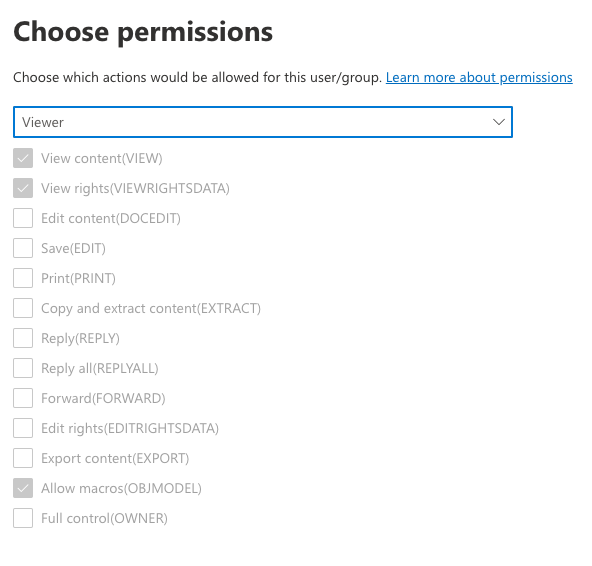Tick the Edit rights(EDITRIGHTSDATA) checkbox

point(23,428)
